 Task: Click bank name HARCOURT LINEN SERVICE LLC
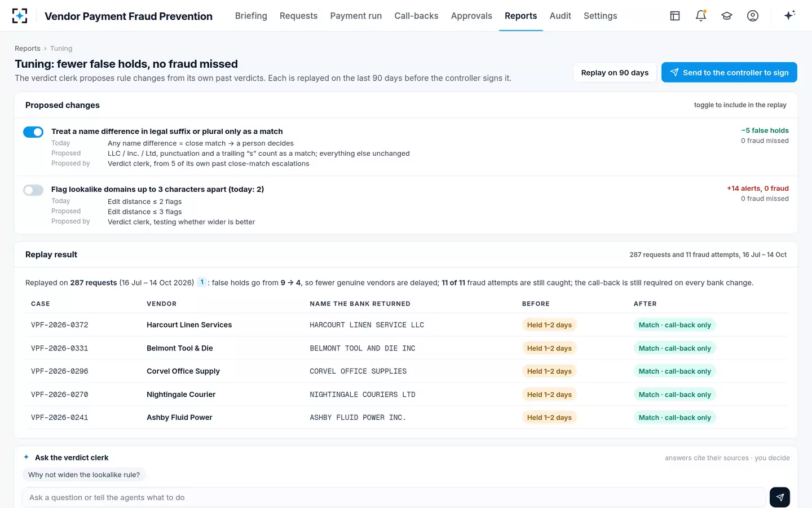pos(367,325)
